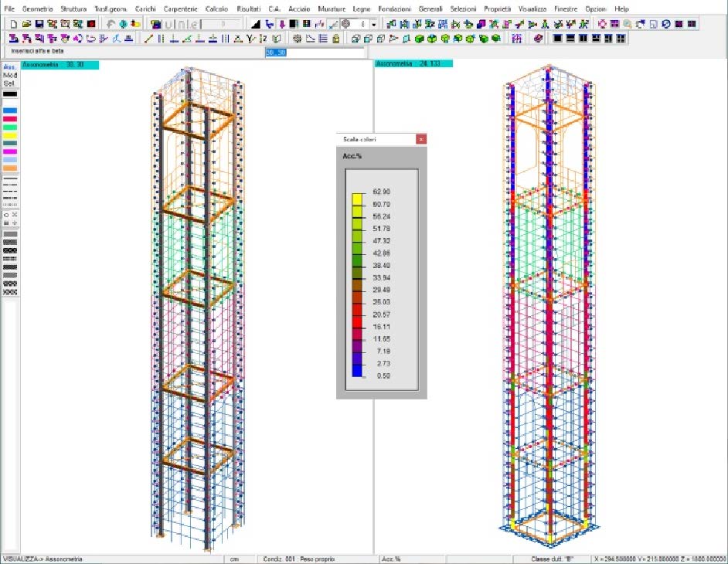Open the Visualizza menu
728x564 pixels.
point(532,8)
